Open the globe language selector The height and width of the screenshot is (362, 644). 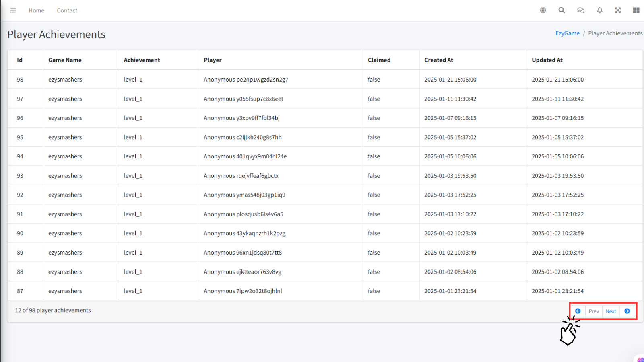[x=543, y=10]
